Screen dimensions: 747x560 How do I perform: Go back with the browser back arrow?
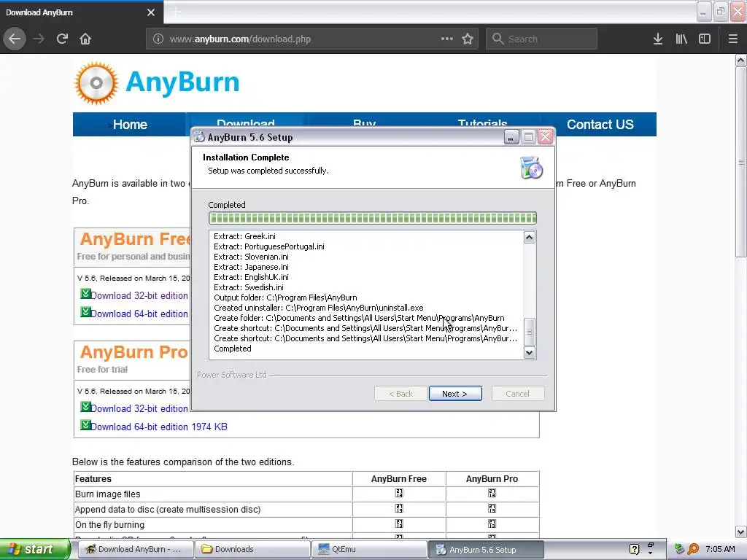pos(15,39)
